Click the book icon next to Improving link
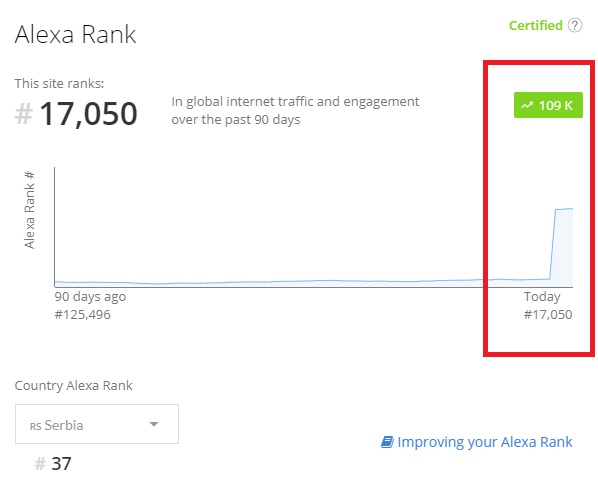Screen dimensions: 598x485 coord(387,442)
